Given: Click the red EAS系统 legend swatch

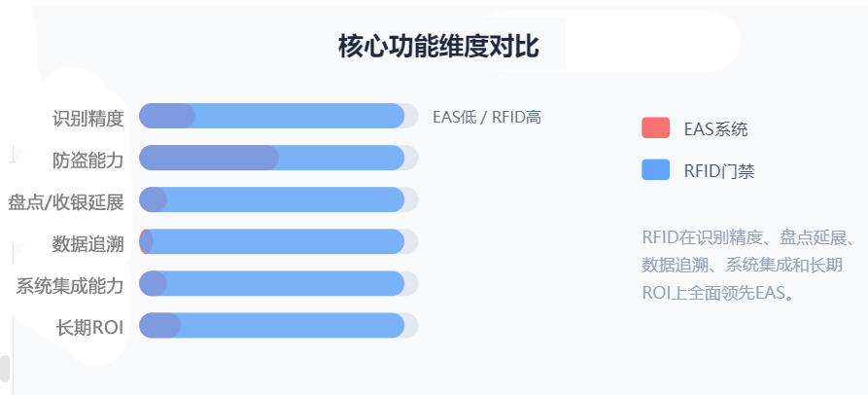Looking at the screenshot, I should pos(655,128).
